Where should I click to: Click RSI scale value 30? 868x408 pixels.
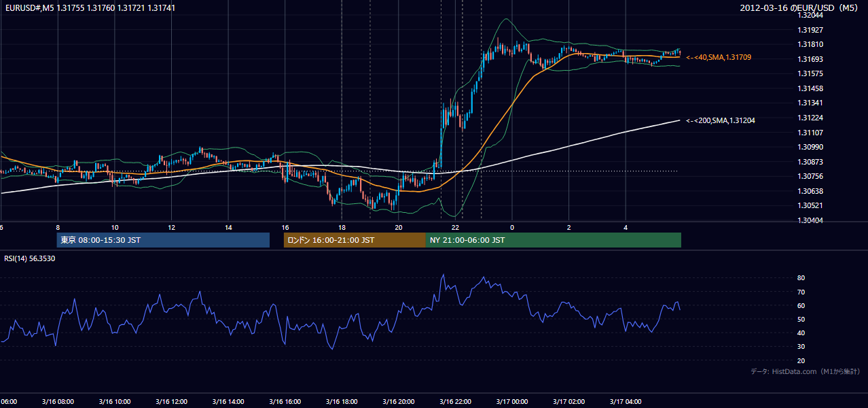[x=801, y=347]
